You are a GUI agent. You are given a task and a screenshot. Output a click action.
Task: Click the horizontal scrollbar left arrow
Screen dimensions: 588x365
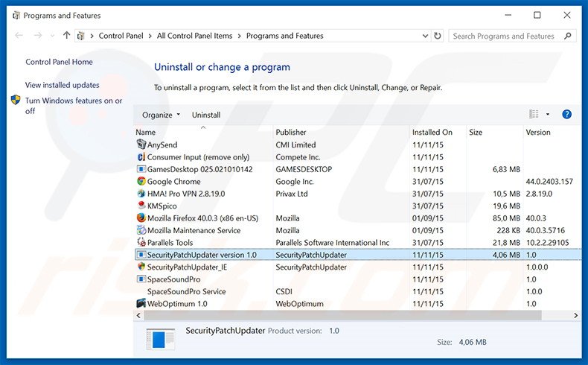tap(138, 316)
